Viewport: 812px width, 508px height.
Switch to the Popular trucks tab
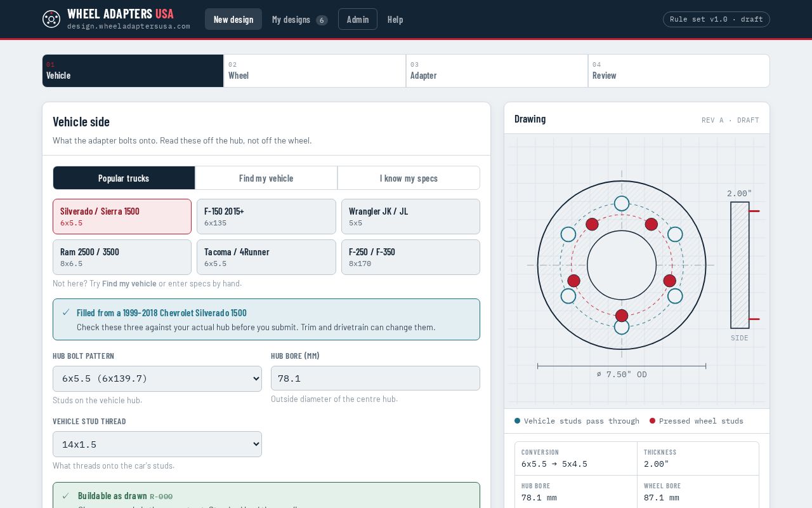tap(124, 178)
